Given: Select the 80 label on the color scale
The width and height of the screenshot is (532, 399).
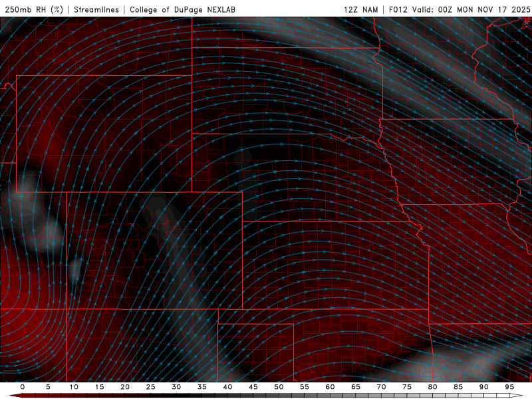Looking at the screenshot, I should point(432,387).
